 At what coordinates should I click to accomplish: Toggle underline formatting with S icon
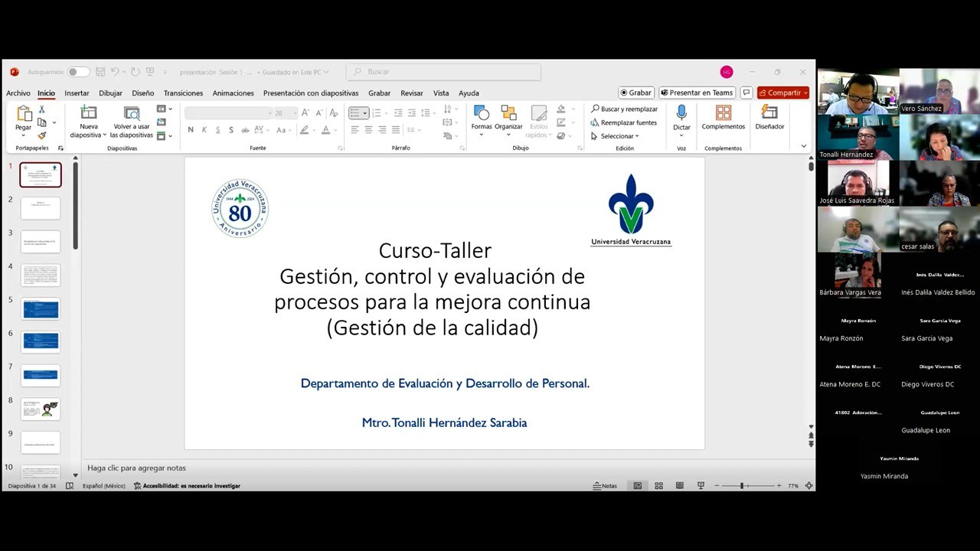217,129
